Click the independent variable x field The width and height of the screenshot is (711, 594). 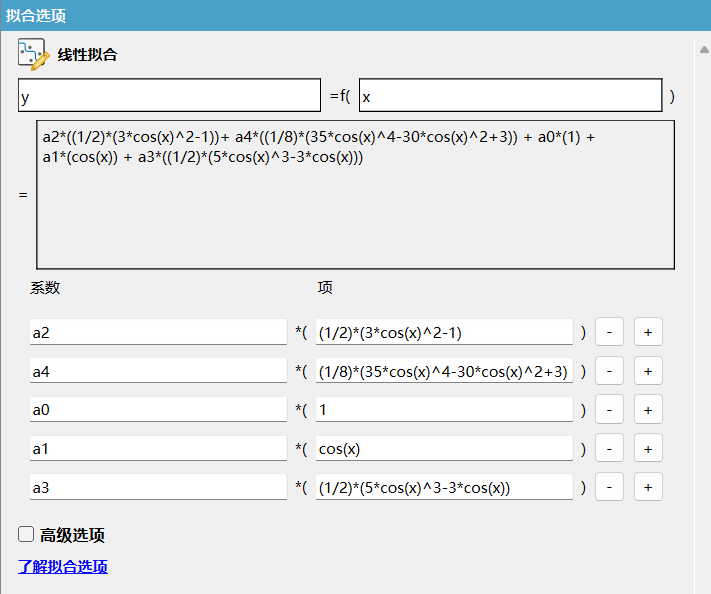510,96
